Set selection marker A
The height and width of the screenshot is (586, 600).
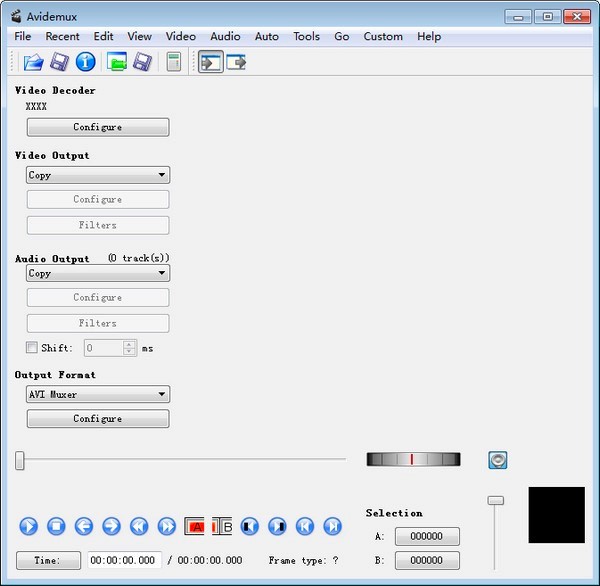(195, 526)
